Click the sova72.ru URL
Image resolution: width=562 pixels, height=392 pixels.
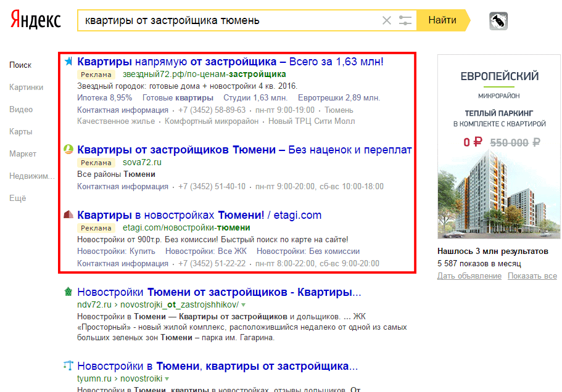tap(142, 162)
